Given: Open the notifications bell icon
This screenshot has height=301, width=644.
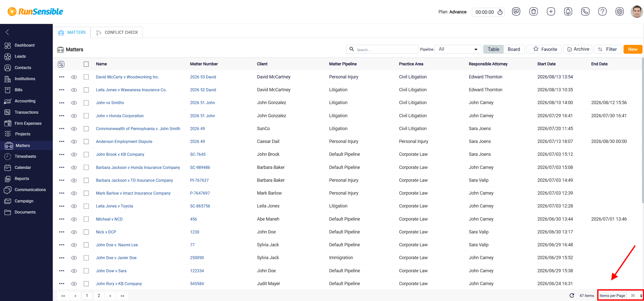Looking at the screenshot, I should [x=568, y=12].
